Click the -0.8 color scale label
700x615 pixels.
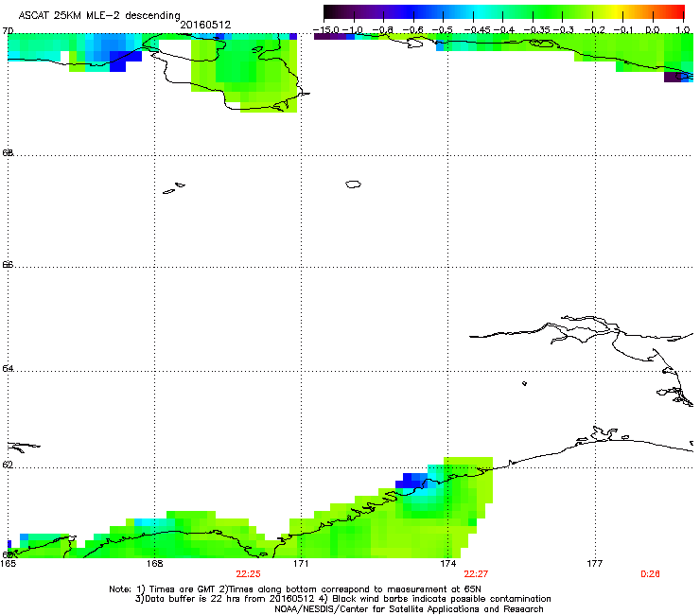(382, 30)
